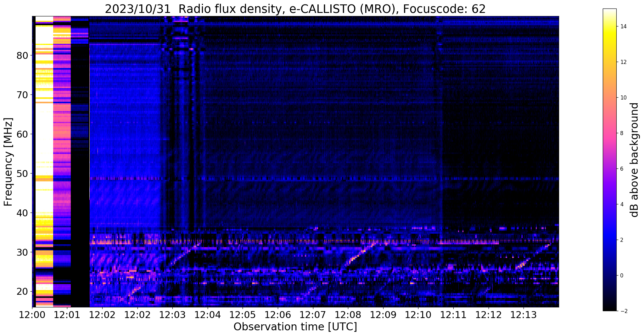Click the 'Frequency [MHz]' y-axis label
Screen dimensions: 644x336
click(8, 162)
